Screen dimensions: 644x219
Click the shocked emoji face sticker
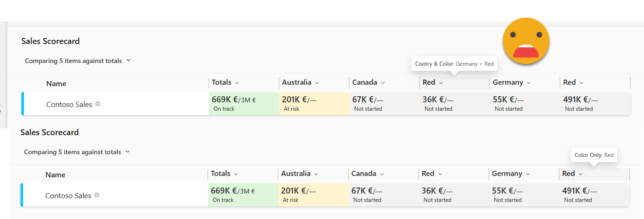click(x=526, y=41)
